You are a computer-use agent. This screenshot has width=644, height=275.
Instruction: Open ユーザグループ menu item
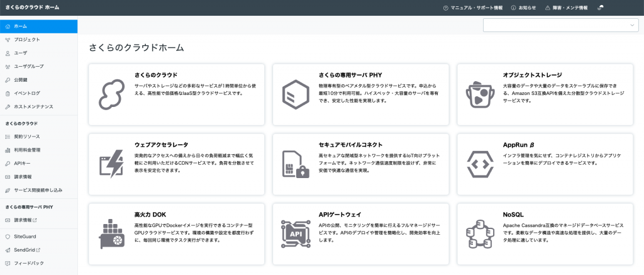point(38,67)
